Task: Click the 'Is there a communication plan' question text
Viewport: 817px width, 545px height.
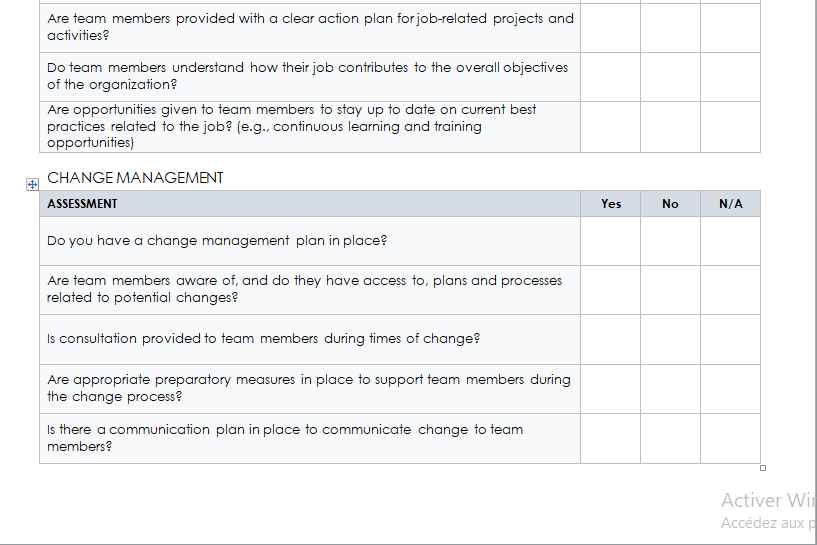Action: 285,438
